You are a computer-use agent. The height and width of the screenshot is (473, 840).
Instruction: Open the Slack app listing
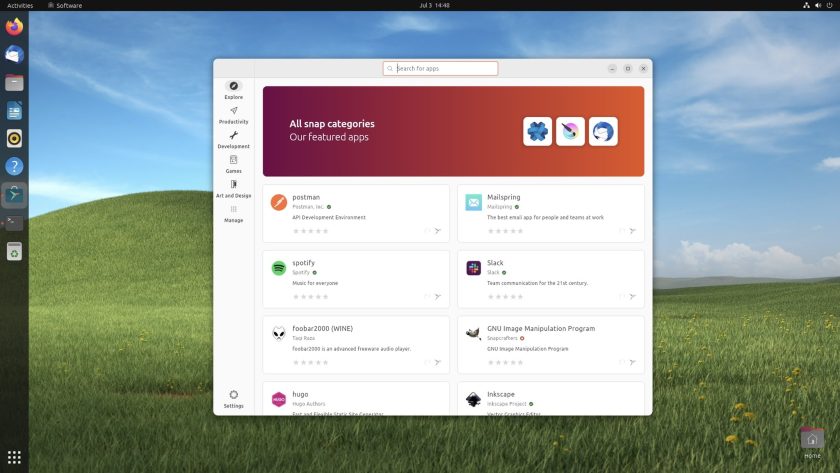coord(551,279)
